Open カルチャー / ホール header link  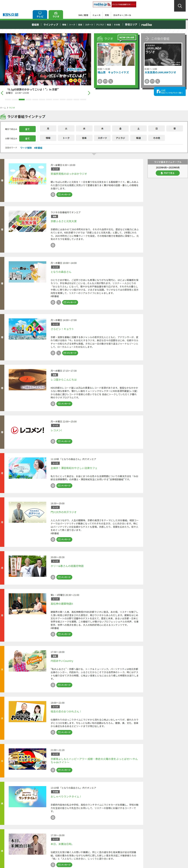point(122,15)
